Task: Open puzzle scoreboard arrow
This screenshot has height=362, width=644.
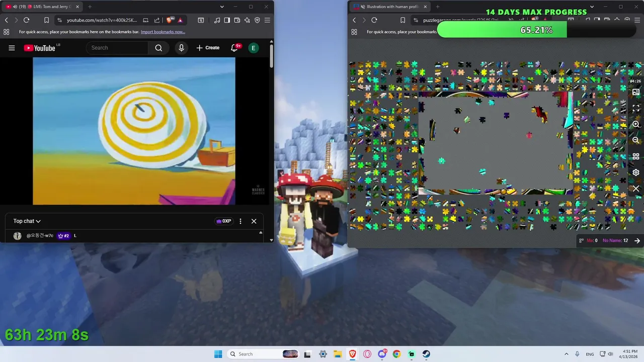Action: point(637,240)
